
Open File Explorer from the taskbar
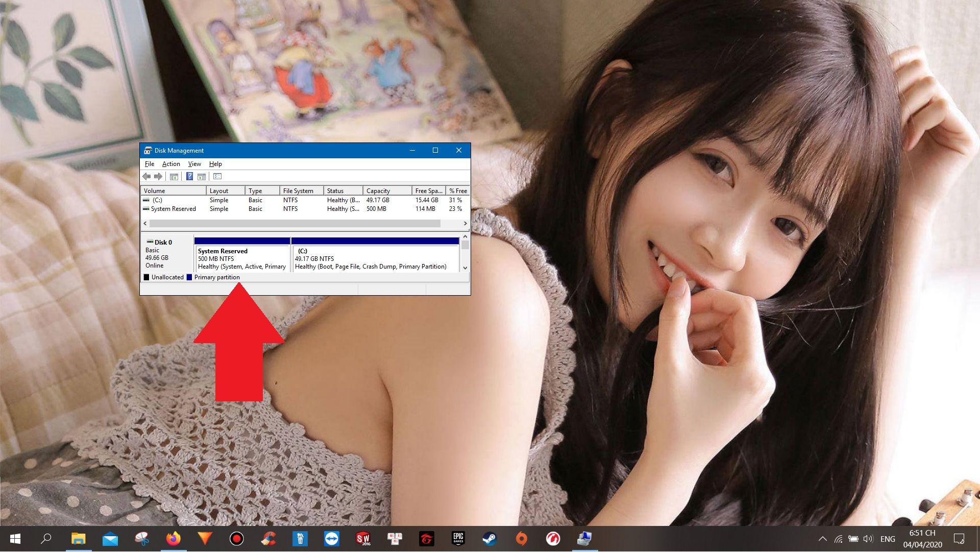click(x=78, y=539)
